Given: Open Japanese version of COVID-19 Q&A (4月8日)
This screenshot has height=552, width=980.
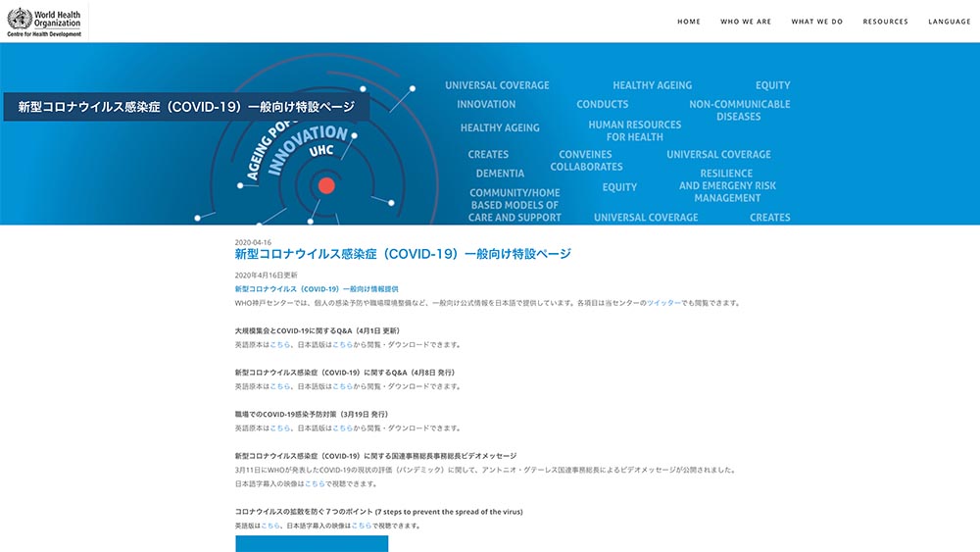Looking at the screenshot, I should coord(343,386).
